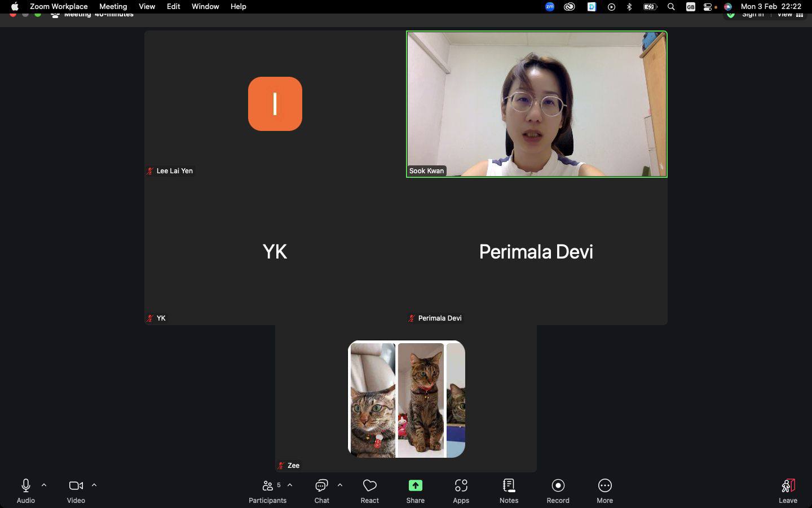Viewport: 812px width, 508px height.
Task: Expand chat options chevron beside Chat
Action: pyautogui.click(x=340, y=485)
